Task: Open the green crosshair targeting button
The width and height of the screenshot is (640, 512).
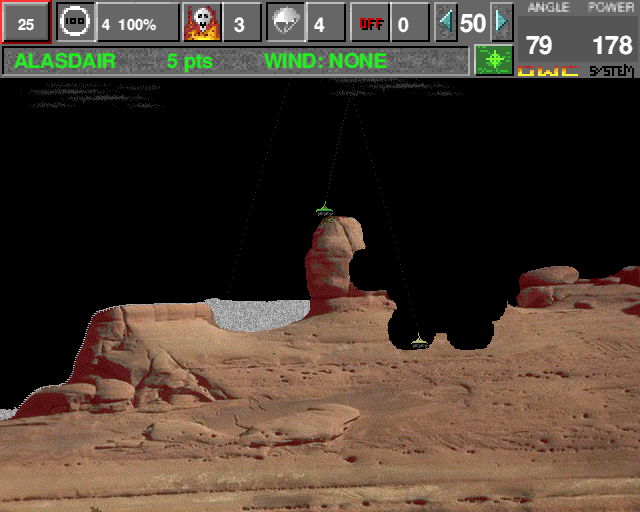Action: [494, 60]
